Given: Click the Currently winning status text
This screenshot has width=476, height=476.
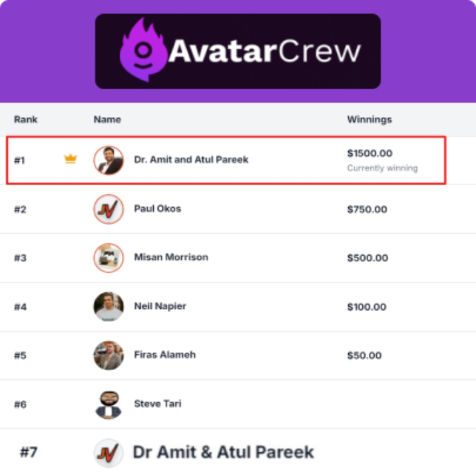Looking at the screenshot, I should click(x=382, y=168).
